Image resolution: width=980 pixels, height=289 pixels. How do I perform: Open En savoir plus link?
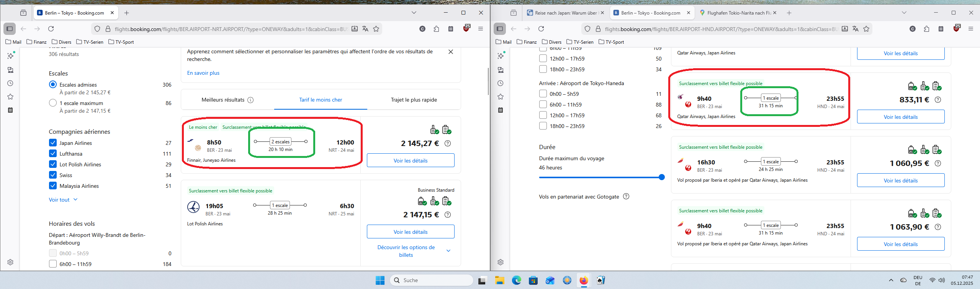[203, 73]
